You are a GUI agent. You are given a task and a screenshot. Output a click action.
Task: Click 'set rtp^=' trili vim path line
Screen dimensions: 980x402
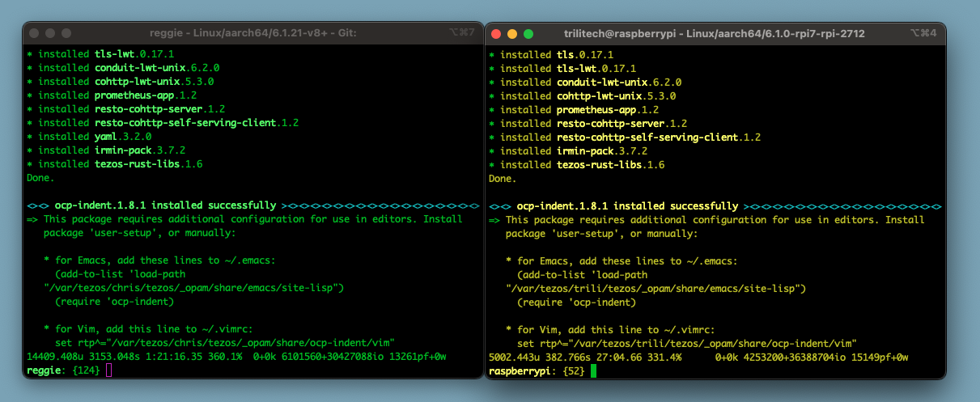coord(688,344)
